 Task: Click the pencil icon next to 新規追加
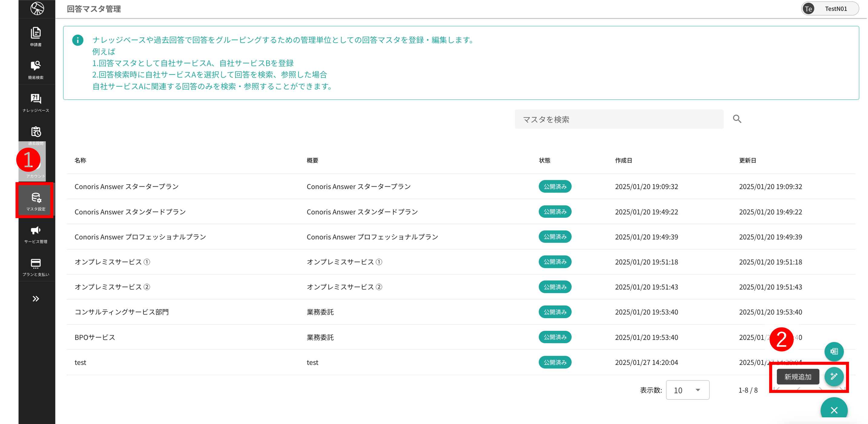(x=834, y=376)
